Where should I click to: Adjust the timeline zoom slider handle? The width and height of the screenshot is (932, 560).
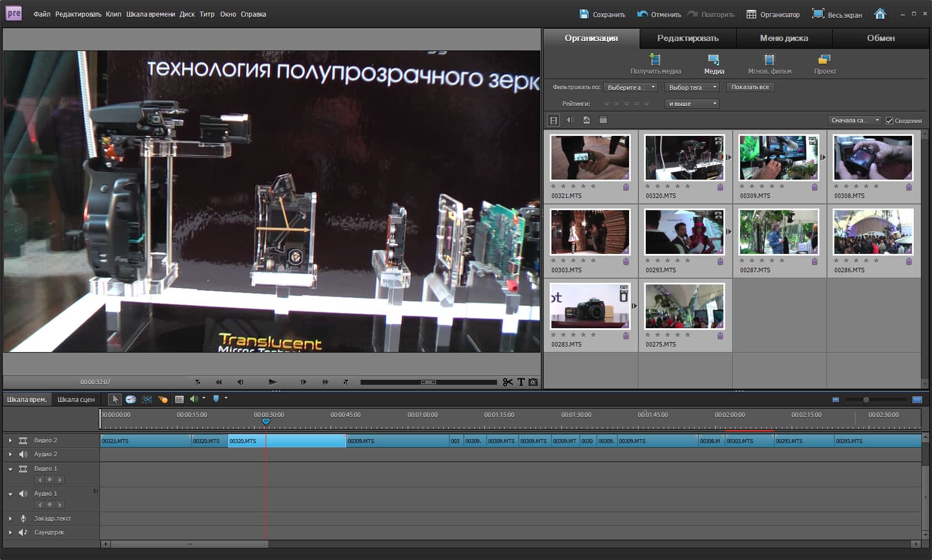click(x=865, y=400)
